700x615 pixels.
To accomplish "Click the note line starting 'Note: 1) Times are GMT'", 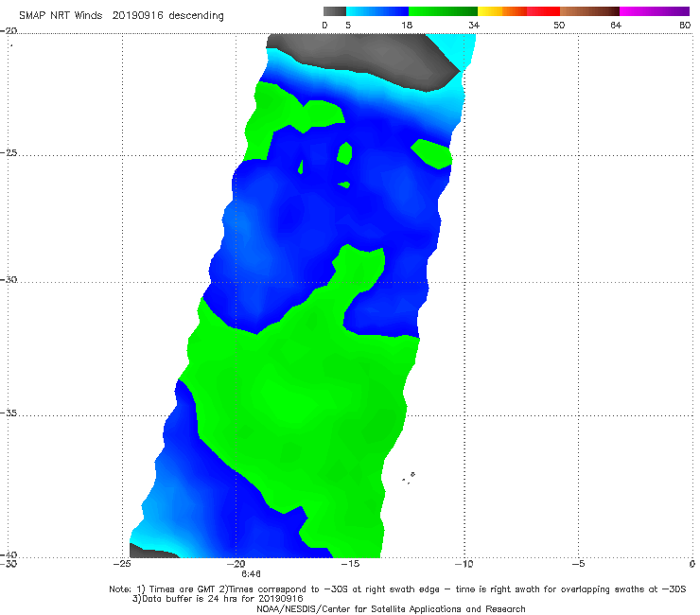I will coord(397,589).
